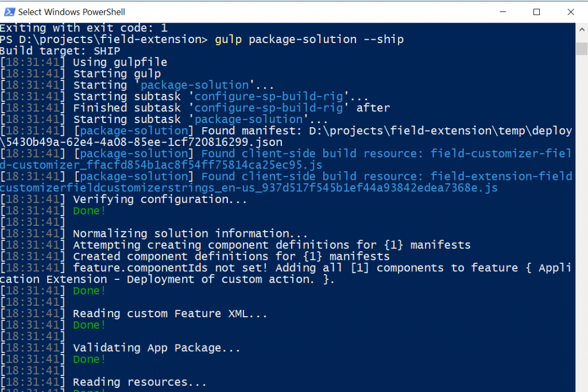Minimize the PowerShell window
Screen dimensions: 588x392
pyautogui.click(x=502, y=11)
